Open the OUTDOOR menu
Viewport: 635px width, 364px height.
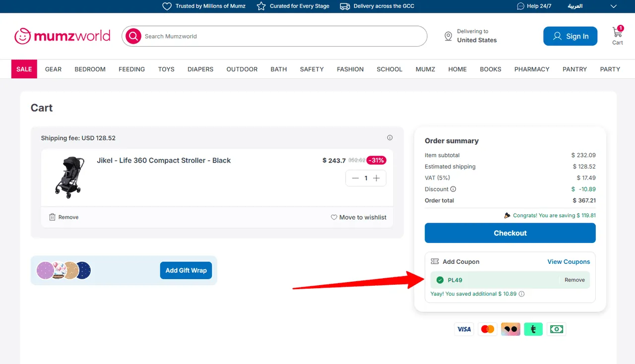(x=242, y=69)
